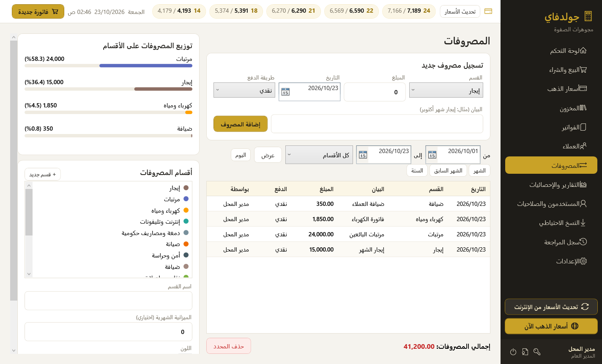Screen dimensions: 602x364
Task: Select the الشهر السابق period filter
Action: pyautogui.click(x=449, y=170)
